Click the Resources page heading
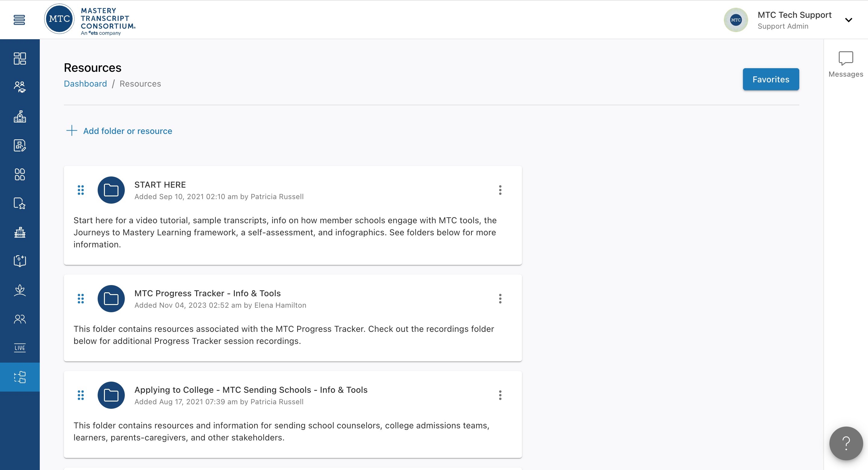 coord(93,68)
